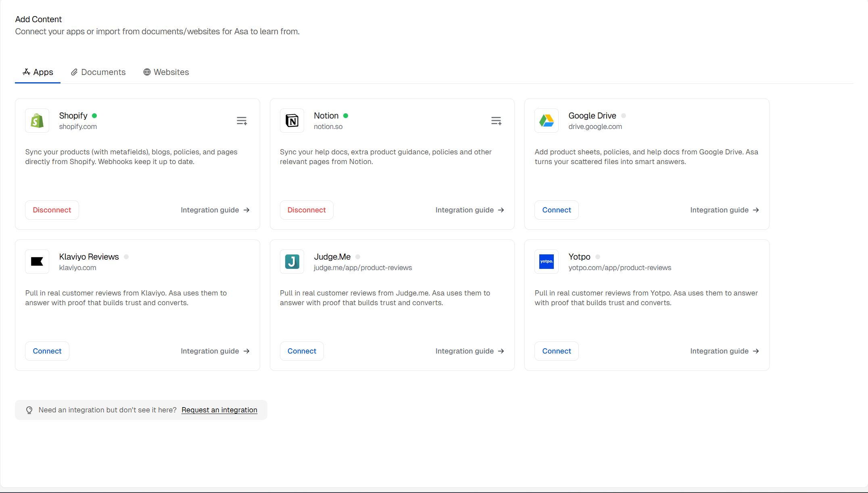Click the Request an integration link
Image resolution: width=868 pixels, height=493 pixels.
tap(219, 410)
